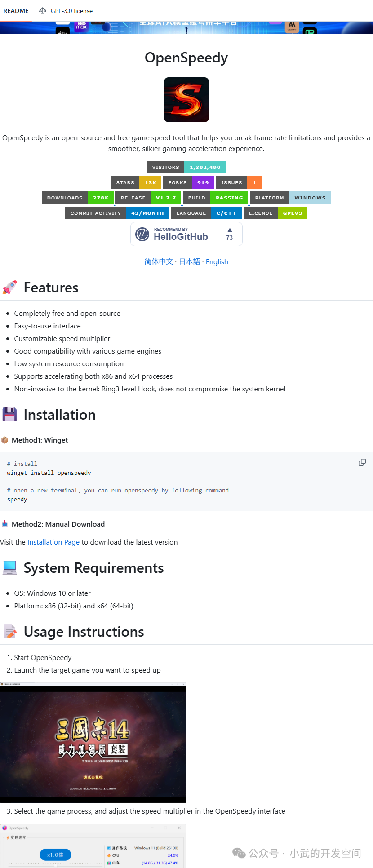Click the scales icon beside GPL-3.0 license

(43, 11)
